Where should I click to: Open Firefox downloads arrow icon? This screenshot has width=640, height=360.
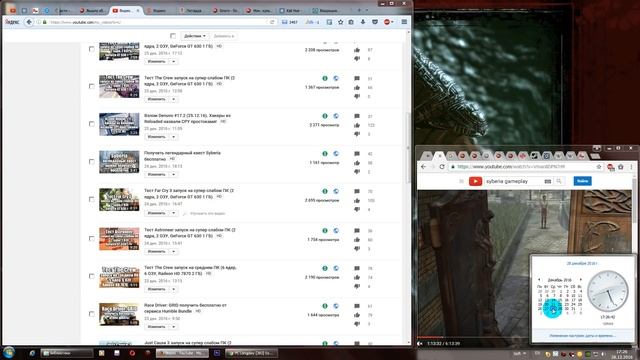(362, 22)
